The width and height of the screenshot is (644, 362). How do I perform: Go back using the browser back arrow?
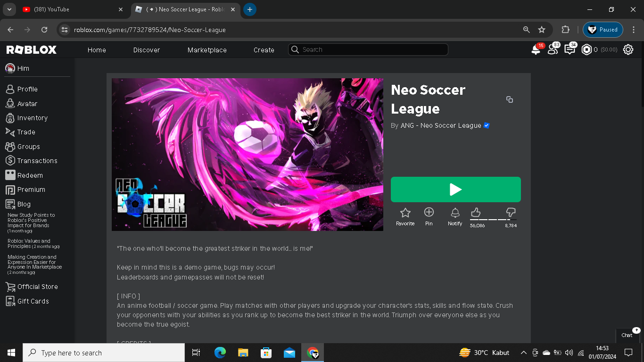(x=10, y=30)
